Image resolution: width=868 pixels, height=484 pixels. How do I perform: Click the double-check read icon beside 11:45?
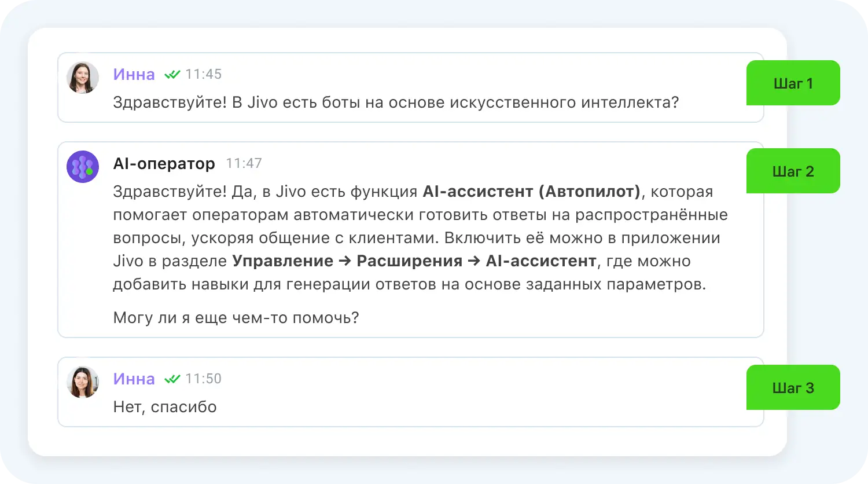click(x=172, y=75)
